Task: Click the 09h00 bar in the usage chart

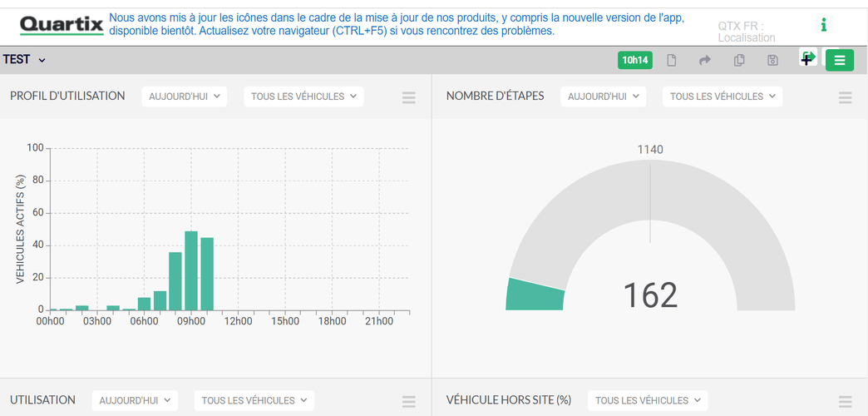Action: (191, 270)
